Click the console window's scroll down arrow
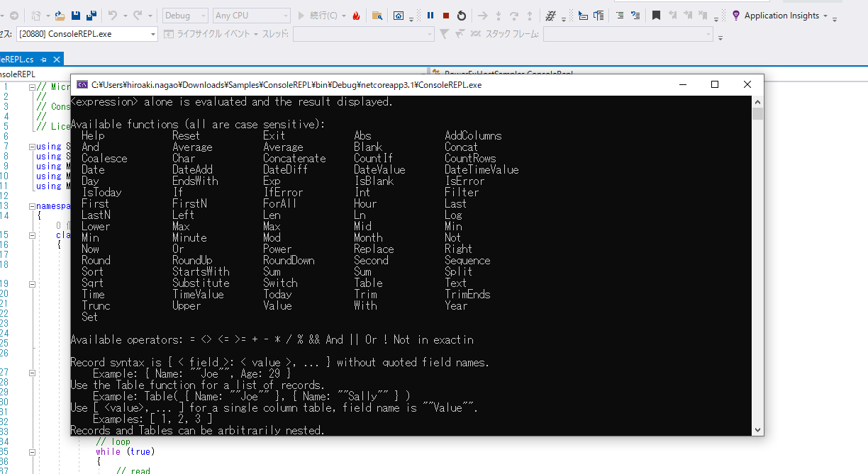868x474 pixels. pyautogui.click(x=757, y=429)
